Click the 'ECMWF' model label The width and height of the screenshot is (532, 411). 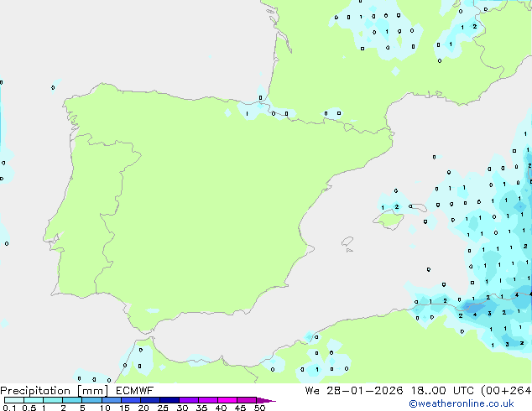pos(135,391)
